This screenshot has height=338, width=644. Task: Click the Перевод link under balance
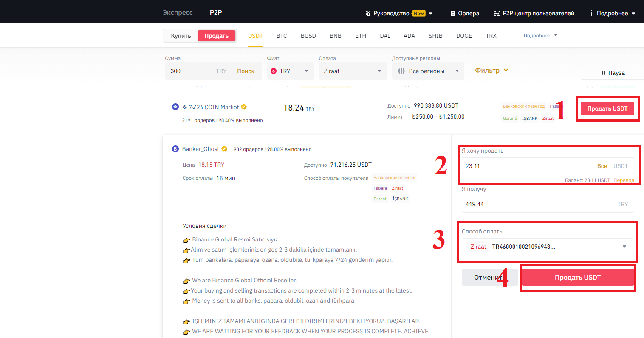click(624, 180)
